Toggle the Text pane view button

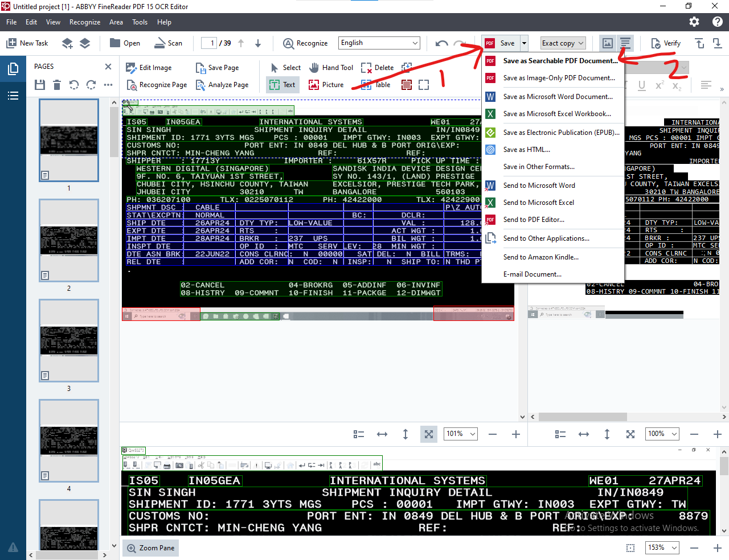(x=625, y=43)
